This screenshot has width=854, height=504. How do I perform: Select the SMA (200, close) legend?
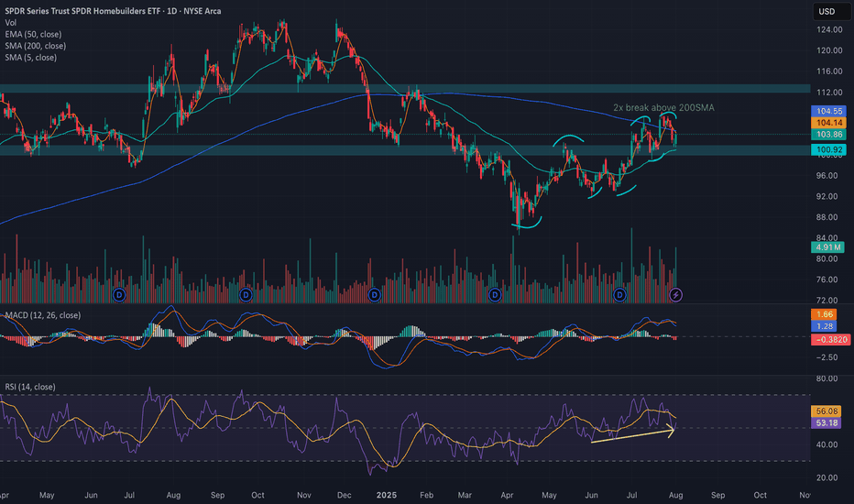tap(36, 46)
